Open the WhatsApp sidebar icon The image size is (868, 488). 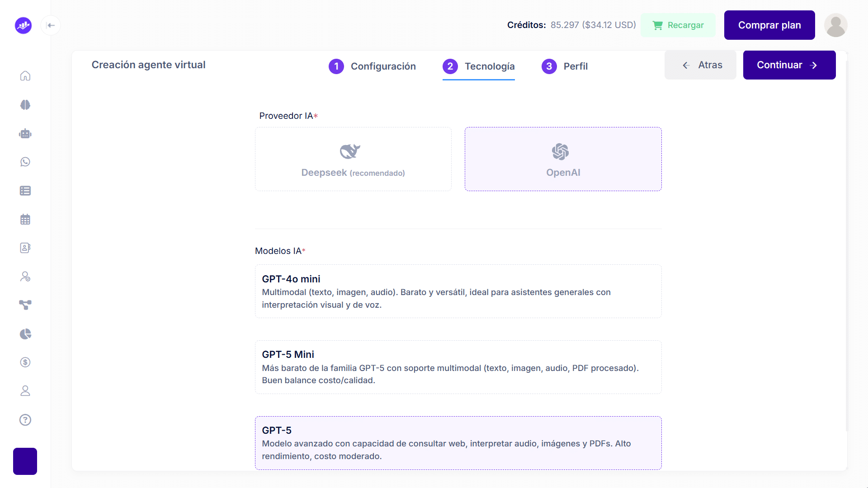tap(25, 162)
